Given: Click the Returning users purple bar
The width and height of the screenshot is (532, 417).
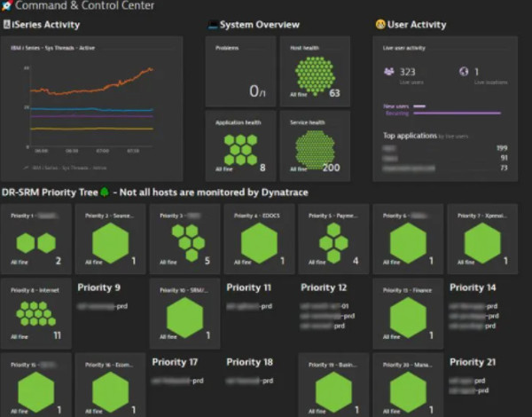Looking at the screenshot, I should click(x=457, y=113).
